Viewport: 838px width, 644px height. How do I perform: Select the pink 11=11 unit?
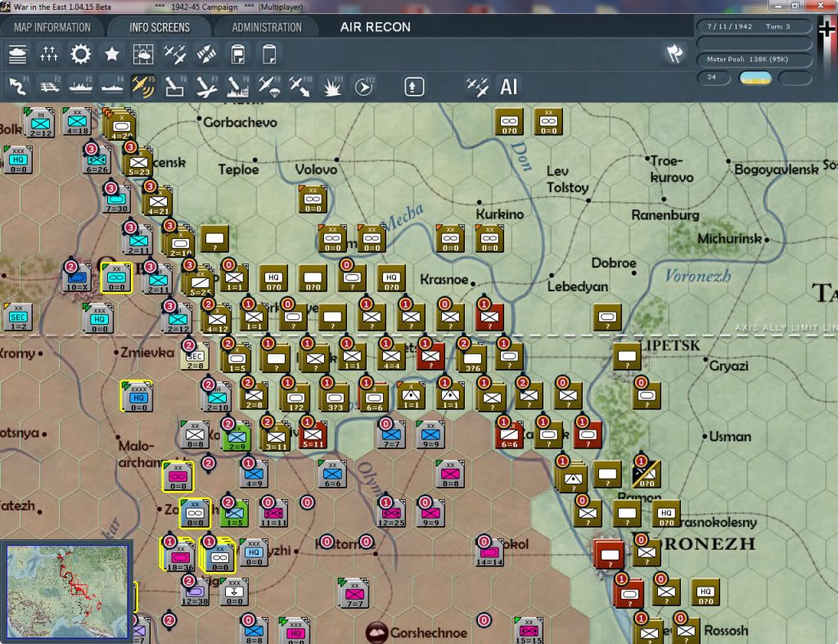(x=273, y=513)
